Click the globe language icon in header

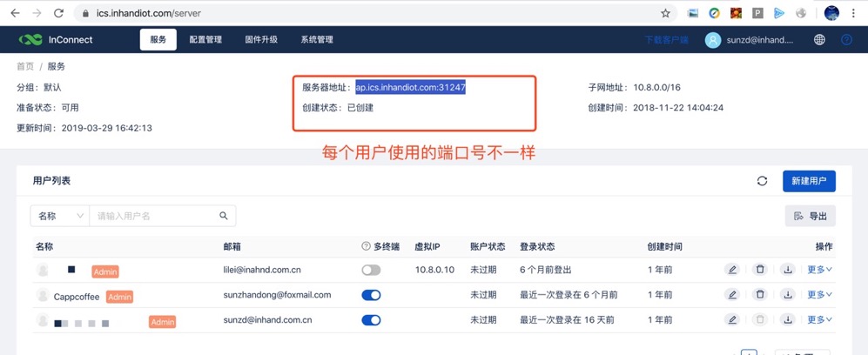coord(819,40)
